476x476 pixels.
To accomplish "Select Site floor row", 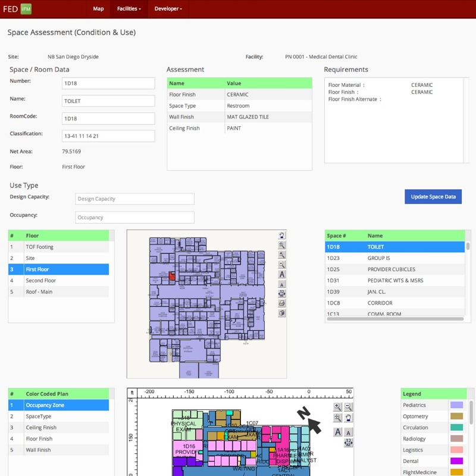I will pos(58,258).
